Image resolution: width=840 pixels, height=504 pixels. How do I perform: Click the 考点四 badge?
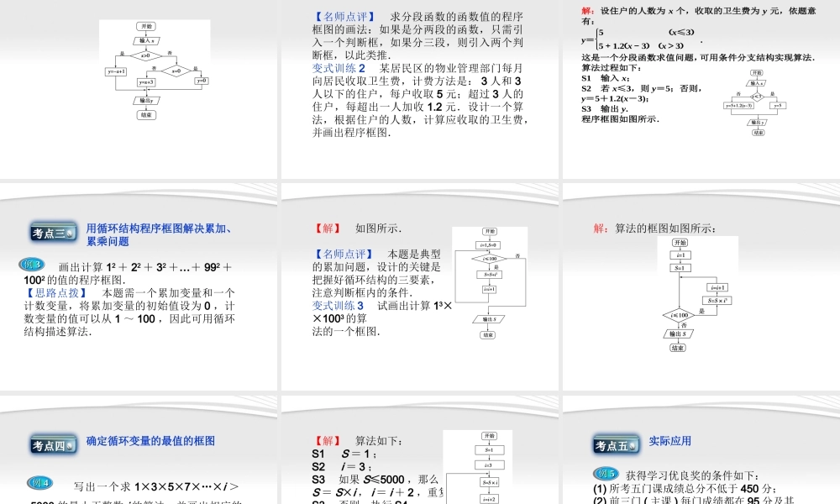click(x=53, y=445)
